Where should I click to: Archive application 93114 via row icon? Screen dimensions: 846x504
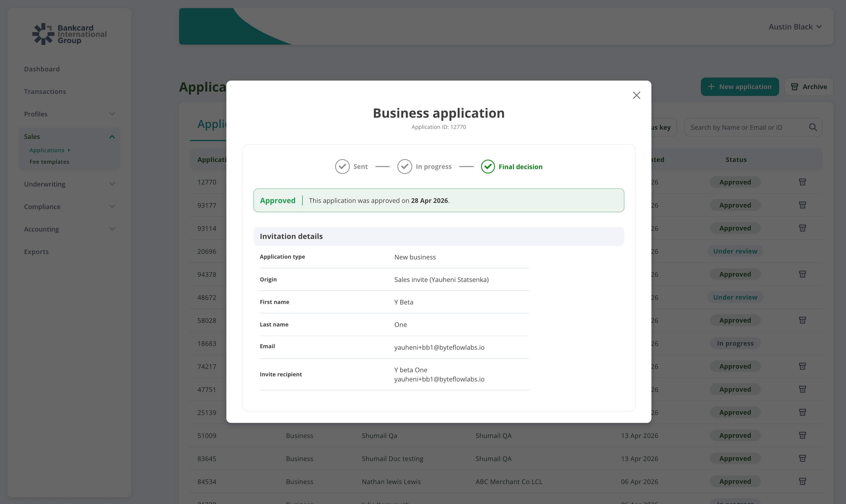[802, 228]
